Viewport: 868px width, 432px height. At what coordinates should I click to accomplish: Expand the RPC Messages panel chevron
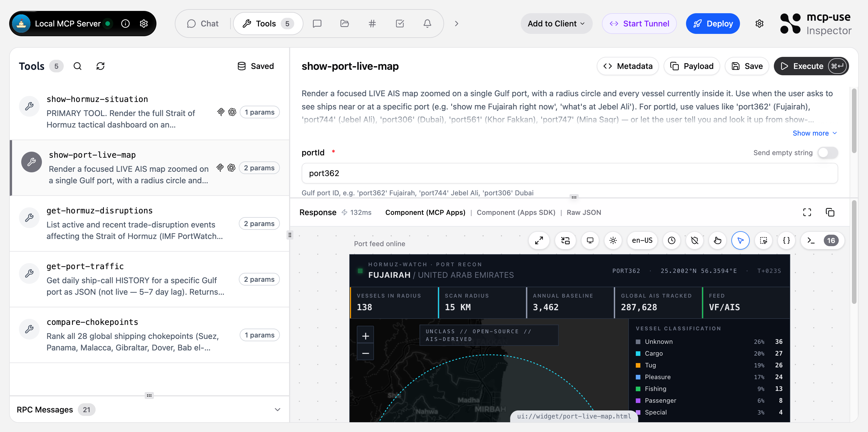(277, 409)
